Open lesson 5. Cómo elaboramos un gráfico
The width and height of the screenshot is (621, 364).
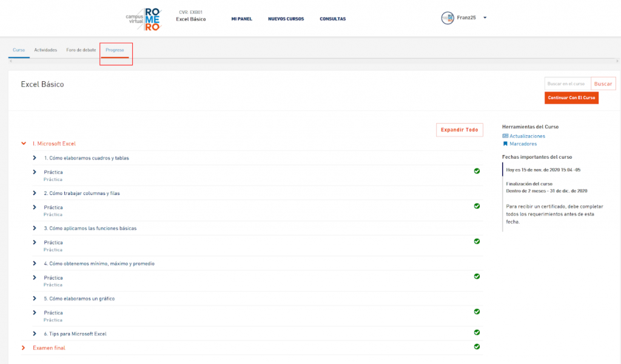[79, 299]
